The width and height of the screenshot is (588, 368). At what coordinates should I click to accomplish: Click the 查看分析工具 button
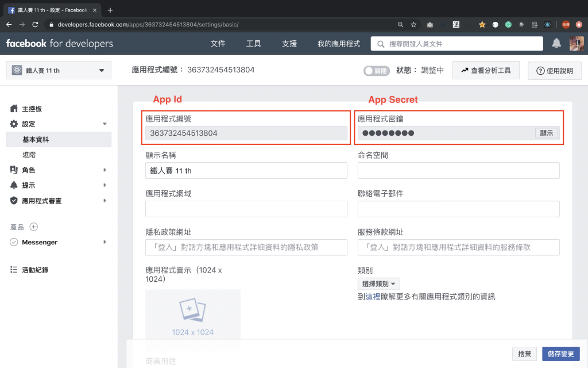pyautogui.click(x=486, y=70)
